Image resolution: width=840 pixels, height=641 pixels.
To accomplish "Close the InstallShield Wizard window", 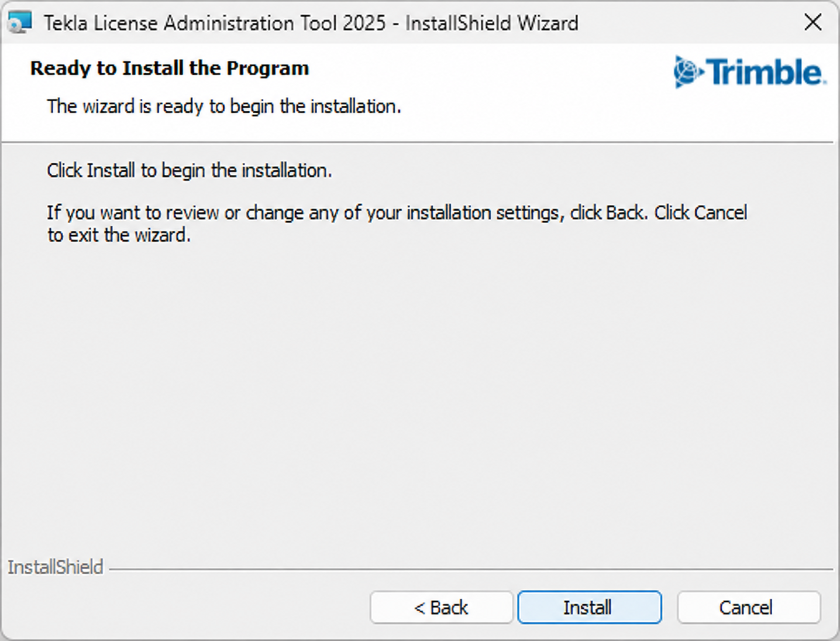I will 813,22.
